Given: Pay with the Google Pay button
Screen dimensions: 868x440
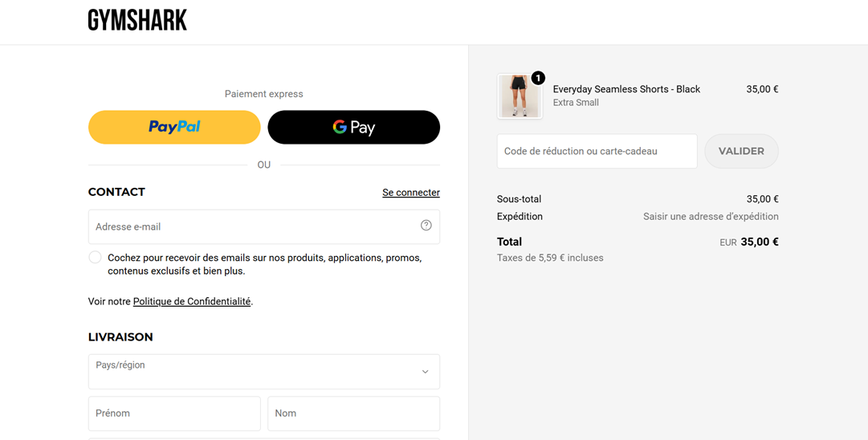Looking at the screenshot, I should tap(354, 128).
